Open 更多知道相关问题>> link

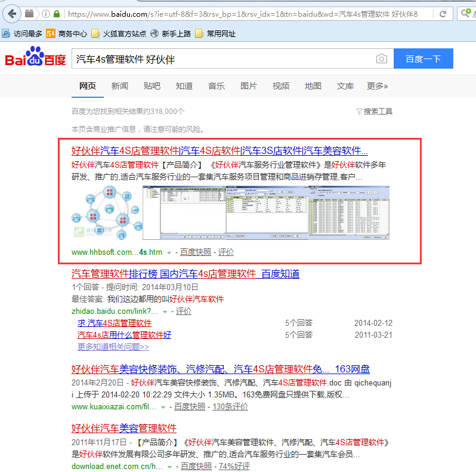tap(113, 347)
